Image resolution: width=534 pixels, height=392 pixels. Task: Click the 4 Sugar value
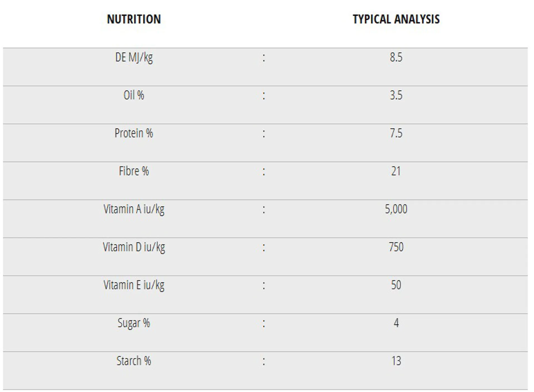coord(396,323)
